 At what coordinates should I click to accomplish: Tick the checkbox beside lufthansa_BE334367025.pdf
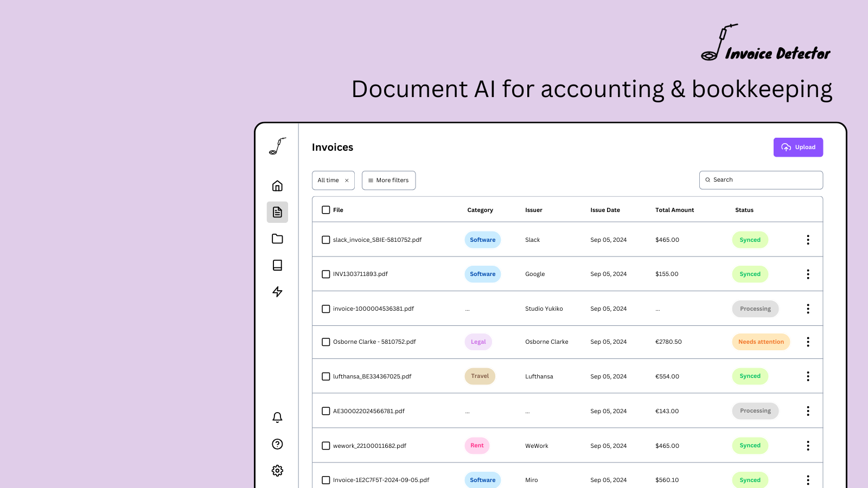(325, 376)
